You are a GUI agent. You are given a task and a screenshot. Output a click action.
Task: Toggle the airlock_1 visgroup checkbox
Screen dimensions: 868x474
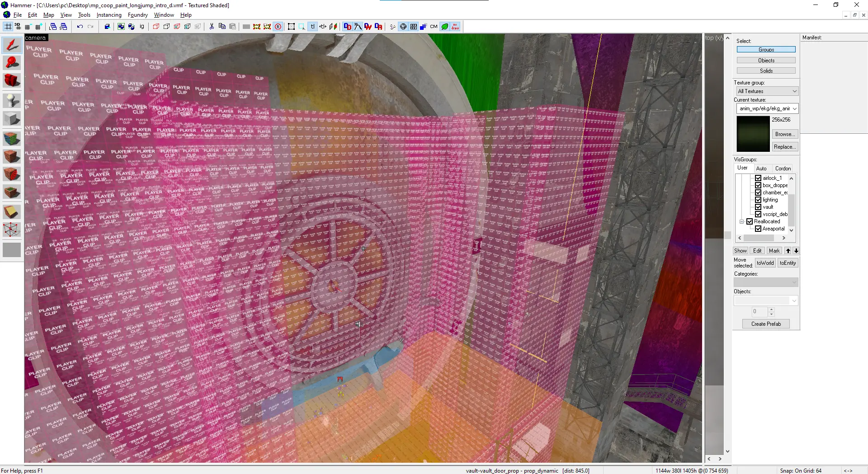pos(758,178)
